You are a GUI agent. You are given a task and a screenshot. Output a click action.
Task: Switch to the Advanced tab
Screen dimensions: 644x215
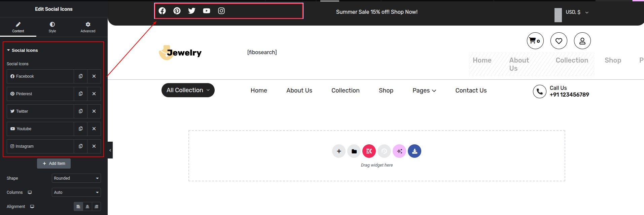tap(88, 27)
